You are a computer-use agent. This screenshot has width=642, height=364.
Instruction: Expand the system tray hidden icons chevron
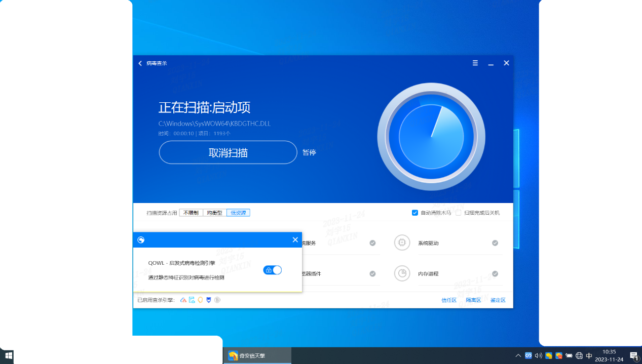[x=518, y=355]
